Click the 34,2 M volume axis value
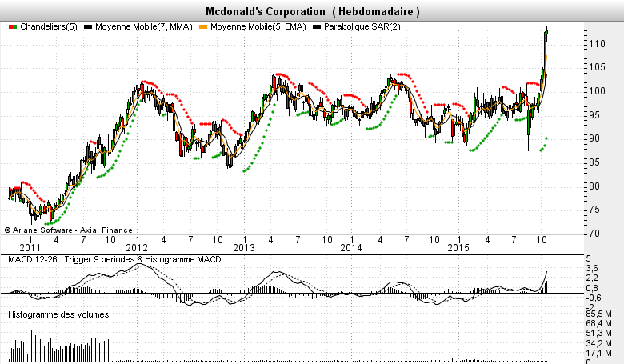Viewport: 624px width, 364px height. [599, 343]
